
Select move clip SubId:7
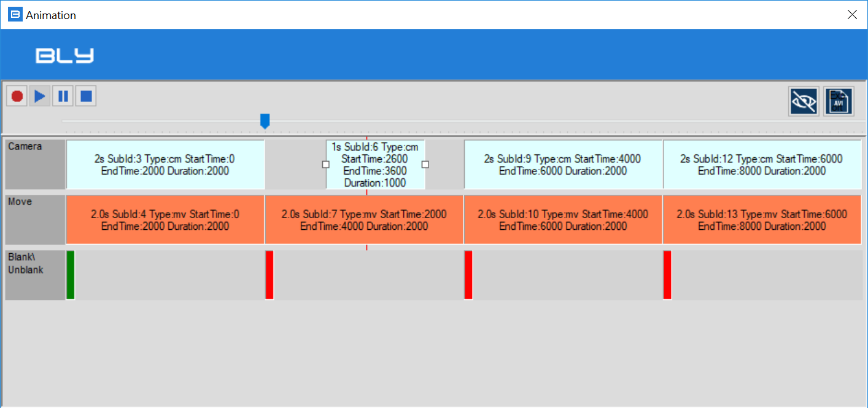pos(364,220)
